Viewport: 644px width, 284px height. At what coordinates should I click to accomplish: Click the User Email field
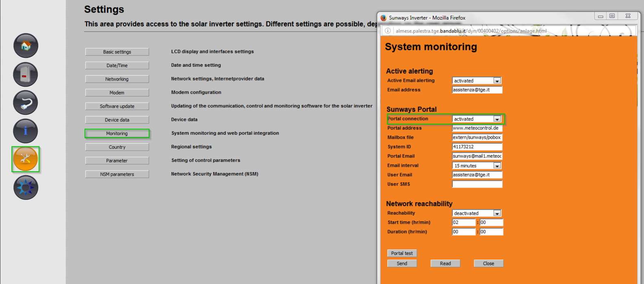[477, 175]
